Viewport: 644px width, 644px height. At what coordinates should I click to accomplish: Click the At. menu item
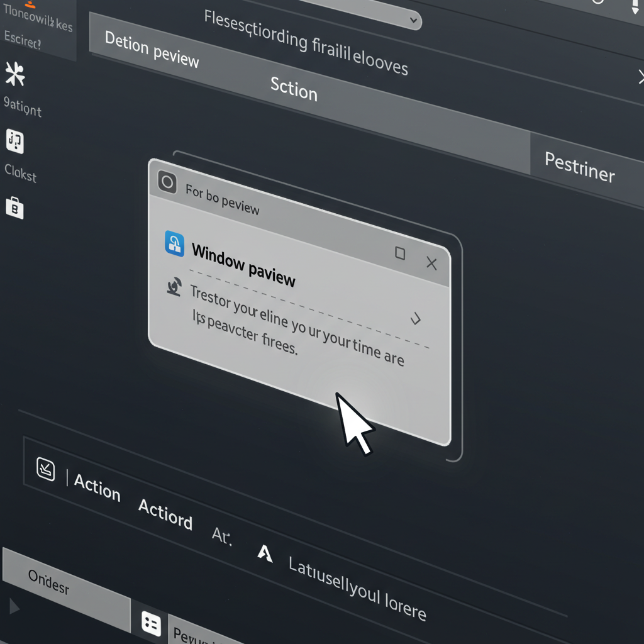pos(222,536)
